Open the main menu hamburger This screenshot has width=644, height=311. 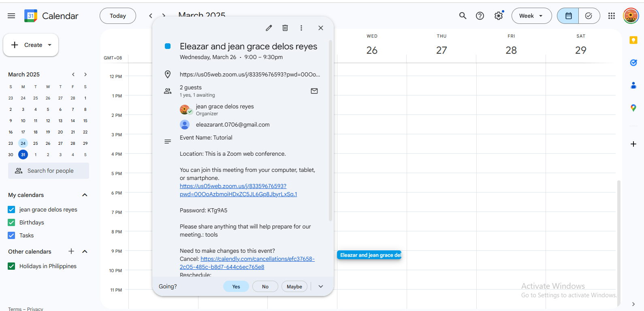(11, 16)
